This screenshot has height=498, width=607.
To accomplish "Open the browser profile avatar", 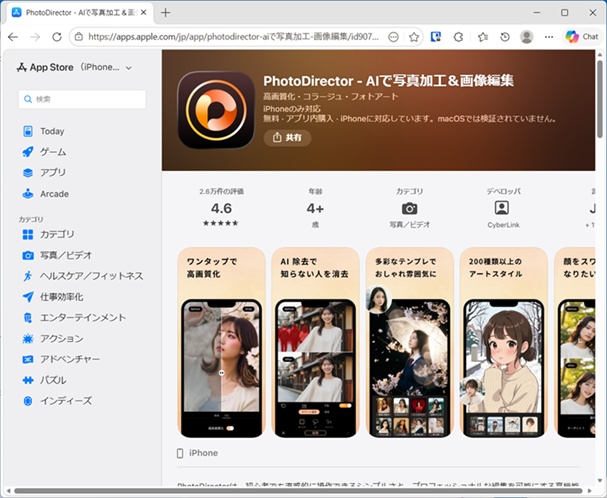I will click(x=526, y=37).
